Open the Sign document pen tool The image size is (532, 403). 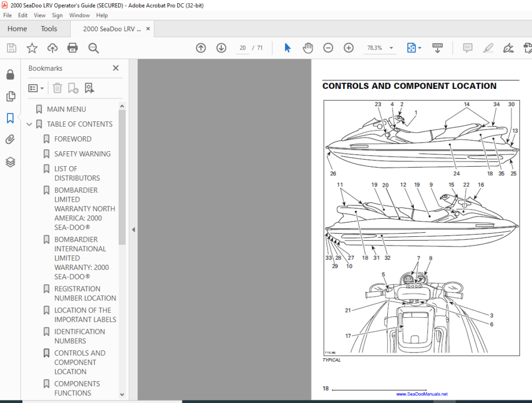pyautogui.click(x=508, y=48)
